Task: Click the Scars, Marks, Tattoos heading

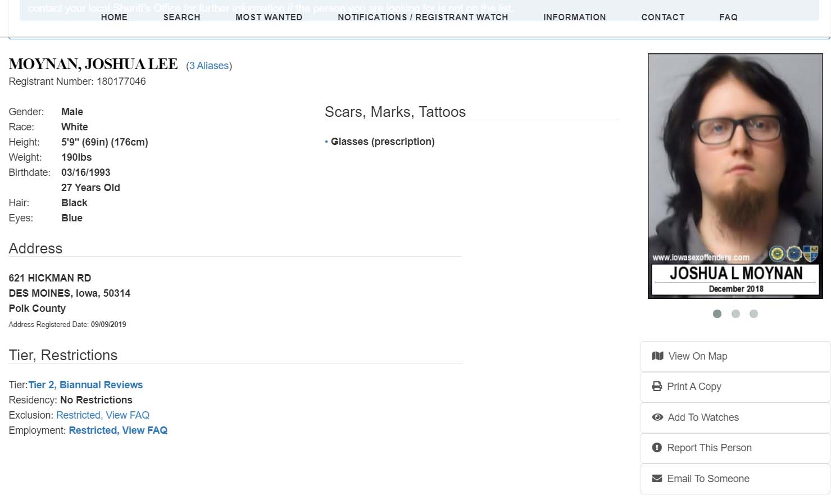Action: [395, 112]
